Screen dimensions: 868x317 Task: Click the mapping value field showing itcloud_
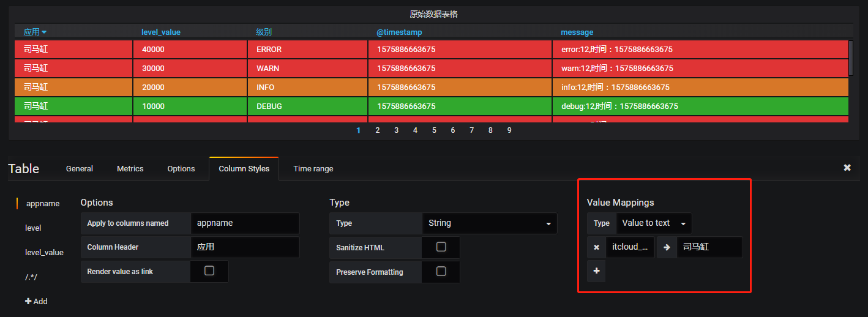(x=630, y=247)
